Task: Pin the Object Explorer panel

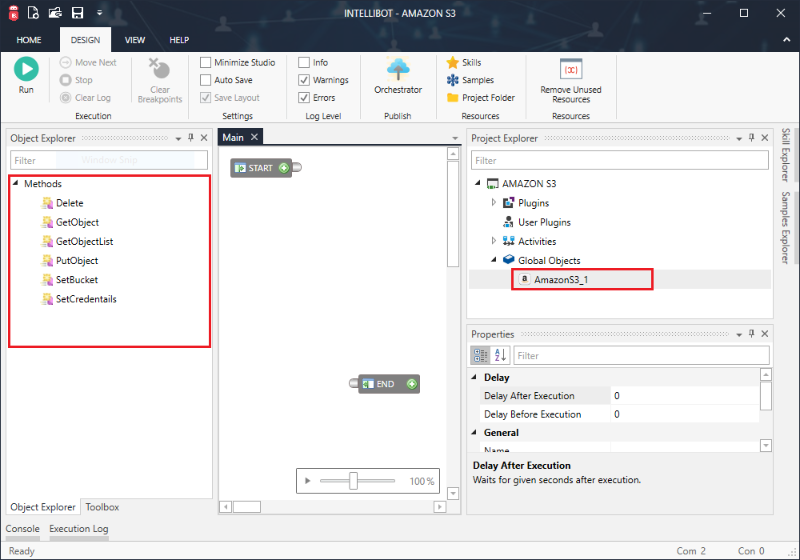Action: [191, 138]
